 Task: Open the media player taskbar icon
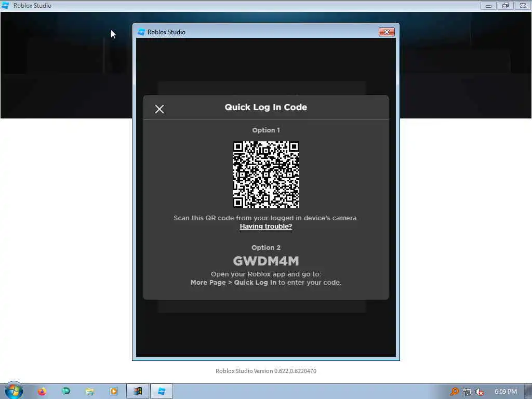click(114, 392)
